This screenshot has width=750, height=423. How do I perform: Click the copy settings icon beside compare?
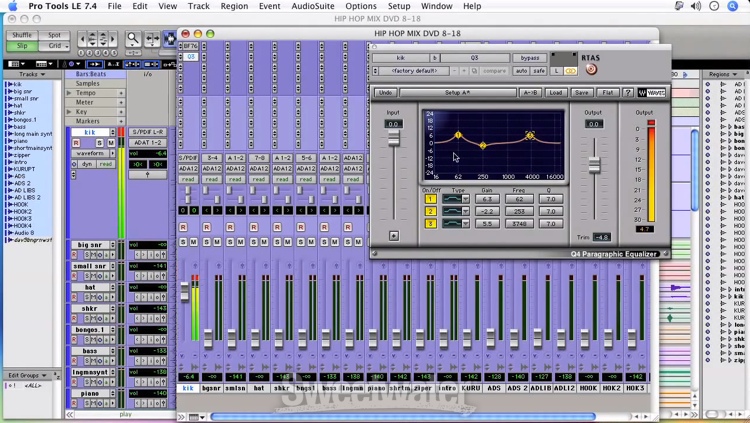tap(474, 71)
